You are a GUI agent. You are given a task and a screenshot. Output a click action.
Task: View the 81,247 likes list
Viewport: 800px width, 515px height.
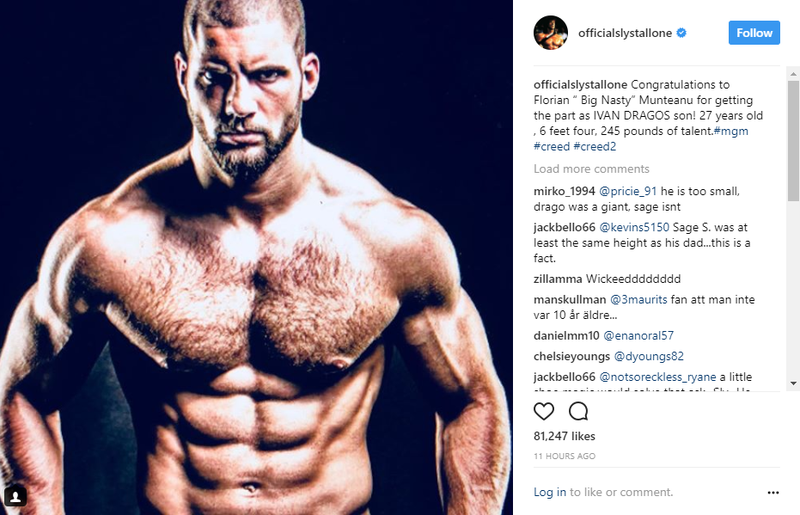[x=565, y=437]
